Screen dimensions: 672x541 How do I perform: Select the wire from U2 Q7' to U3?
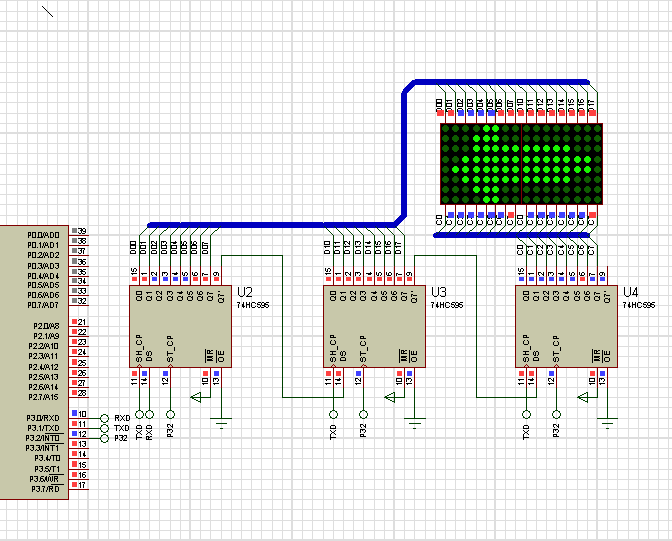282,330
